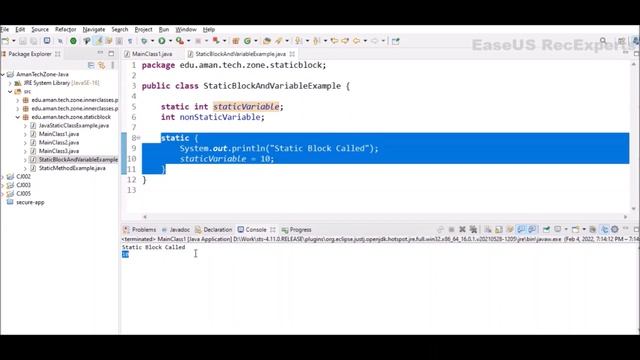The width and height of the screenshot is (640, 360).
Task: Open the Run configurations dropdown arrow
Action: [170, 41]
